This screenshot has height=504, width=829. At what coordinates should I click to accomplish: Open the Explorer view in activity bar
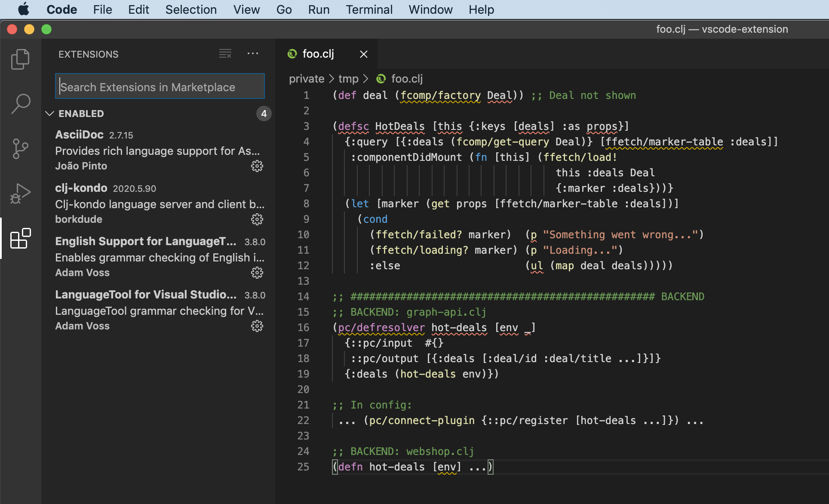(20, 59)
